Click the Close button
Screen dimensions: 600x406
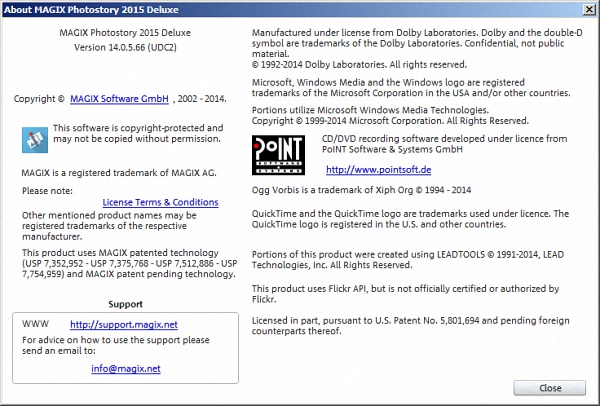pyautogui.click(x=549, y=388)
